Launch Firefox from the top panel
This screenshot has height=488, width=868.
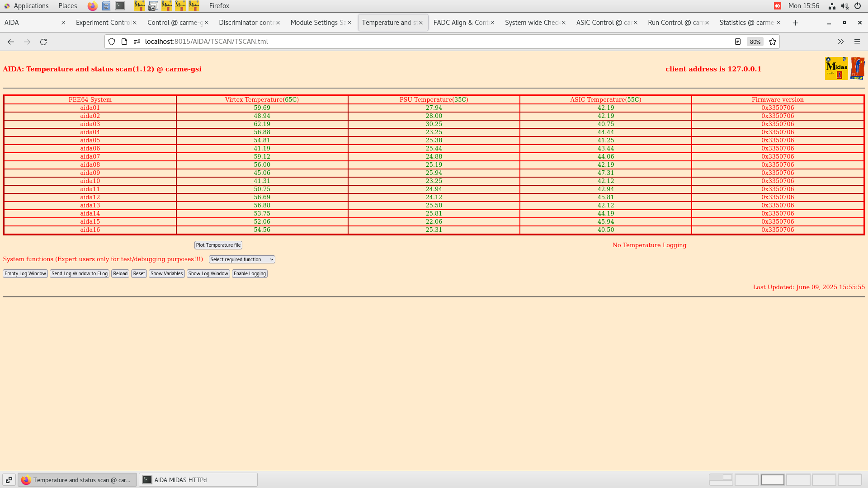point(92,6)
